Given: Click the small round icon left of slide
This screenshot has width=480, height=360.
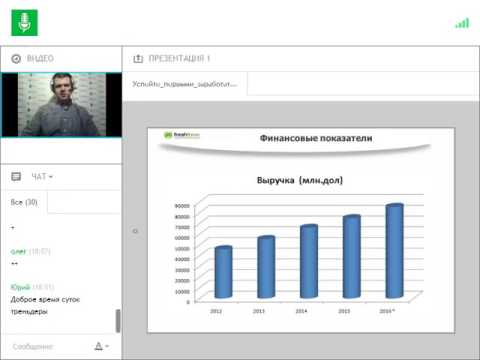Looking at the screenshot, I should coord(135,231).
